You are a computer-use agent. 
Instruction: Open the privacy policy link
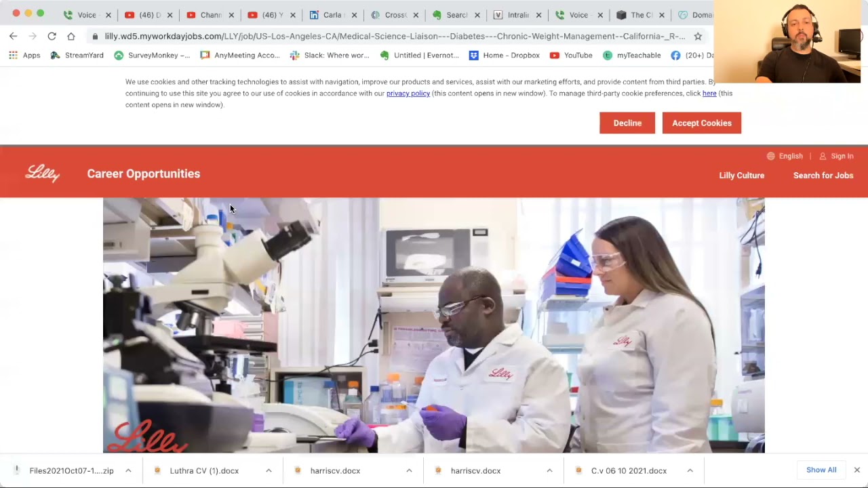pyautogui.click(x=408, y=94)
